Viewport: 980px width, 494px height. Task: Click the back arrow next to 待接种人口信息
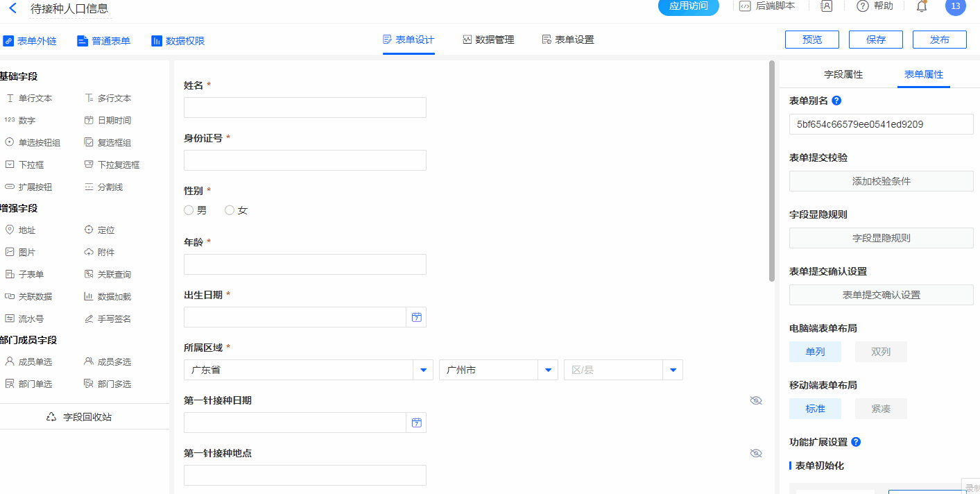12,8
